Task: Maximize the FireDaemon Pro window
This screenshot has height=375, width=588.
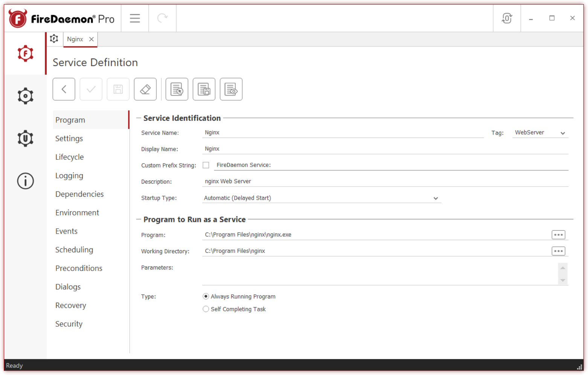Action: 552,18
